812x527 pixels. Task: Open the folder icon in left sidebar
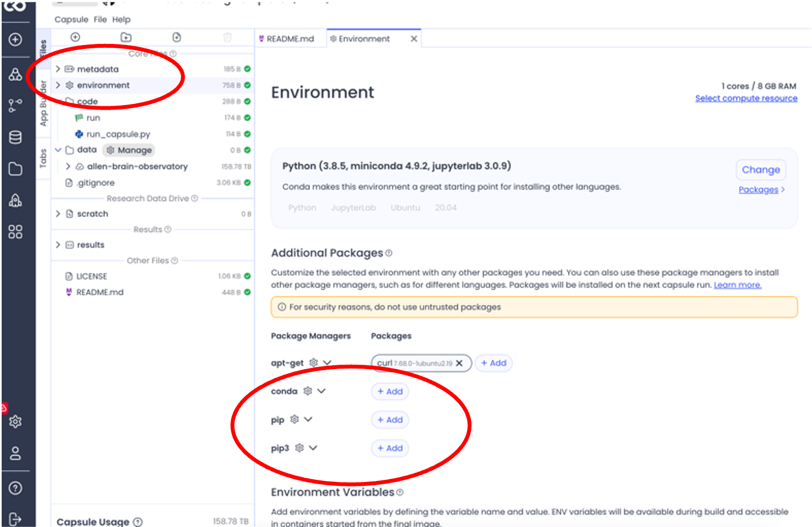16,169
